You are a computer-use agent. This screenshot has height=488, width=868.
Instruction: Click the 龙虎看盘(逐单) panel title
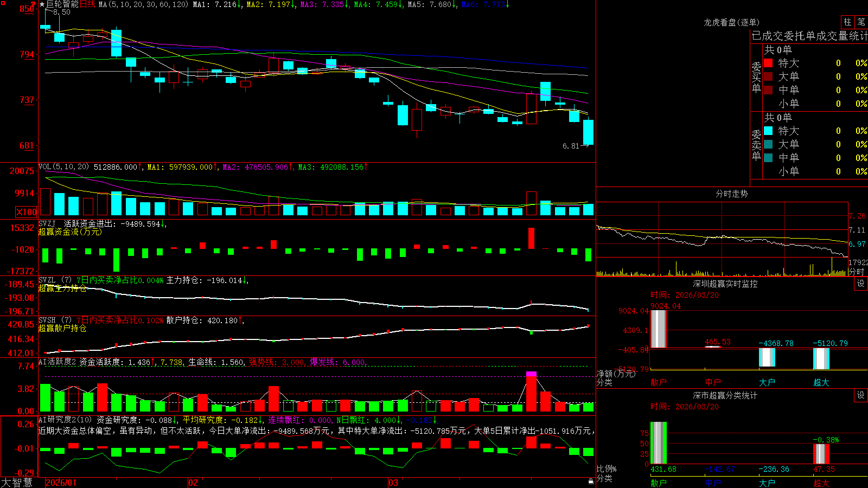(x=731, y=22)
